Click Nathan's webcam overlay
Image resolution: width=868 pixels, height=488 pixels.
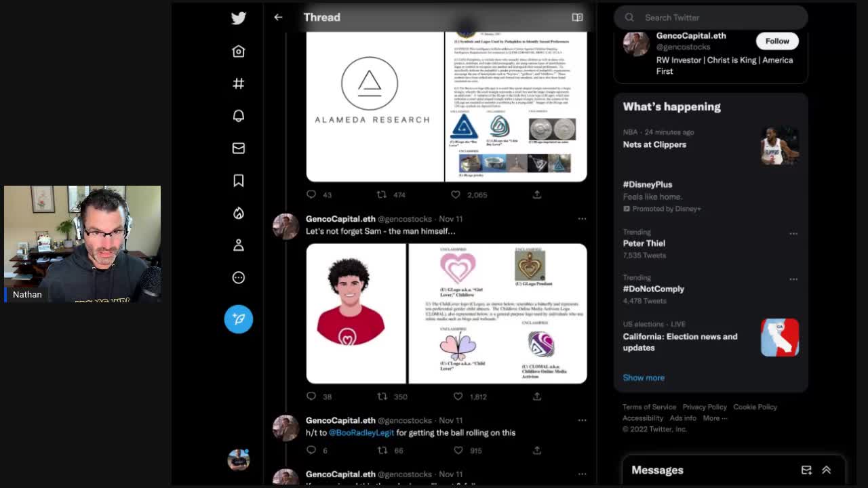pos(82,243)
